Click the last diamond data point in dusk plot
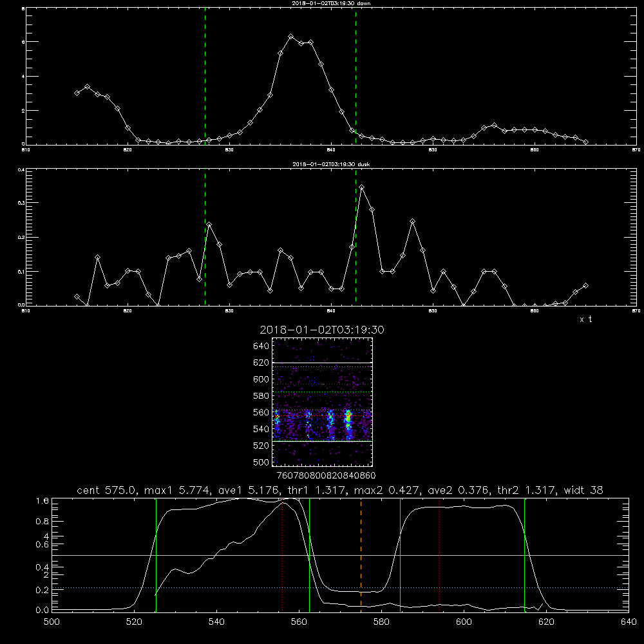The image size is (644, 644). tap(585, 285)
